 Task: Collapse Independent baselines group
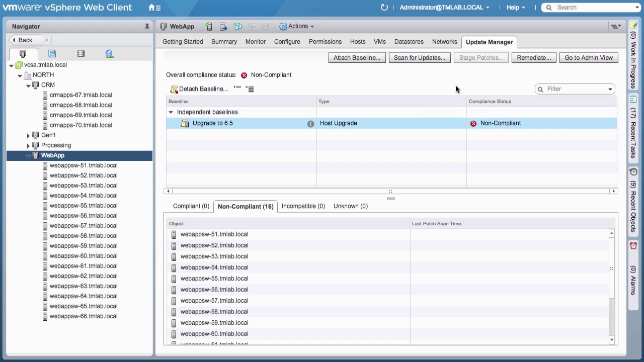point(171,112)
